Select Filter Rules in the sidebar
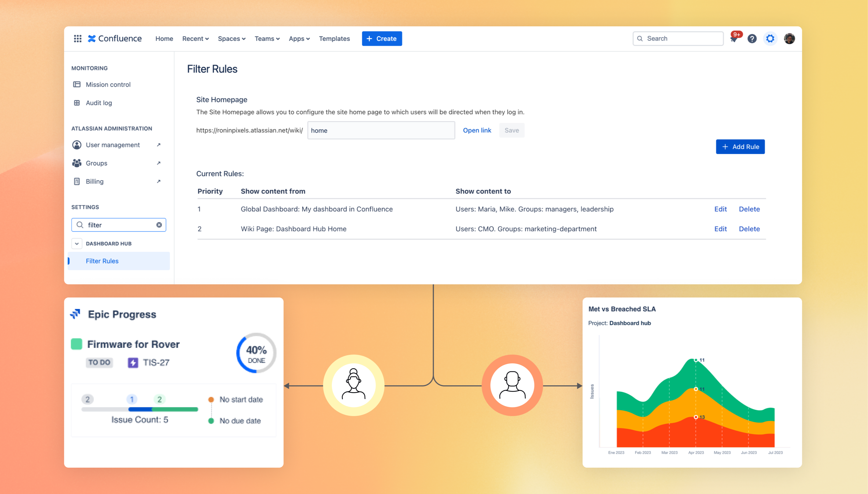 click(x=102, y=261)
